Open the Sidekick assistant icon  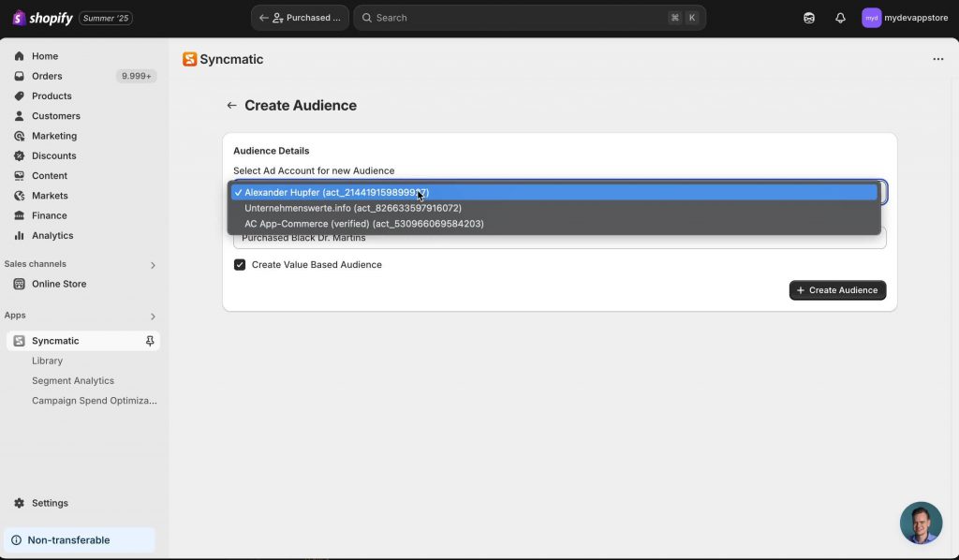[809, 18]
